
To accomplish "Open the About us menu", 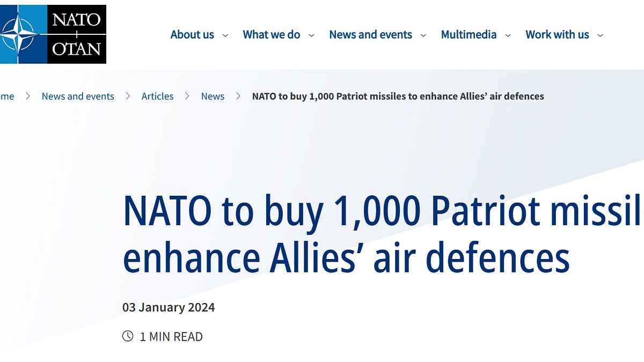I will point(192,35).
